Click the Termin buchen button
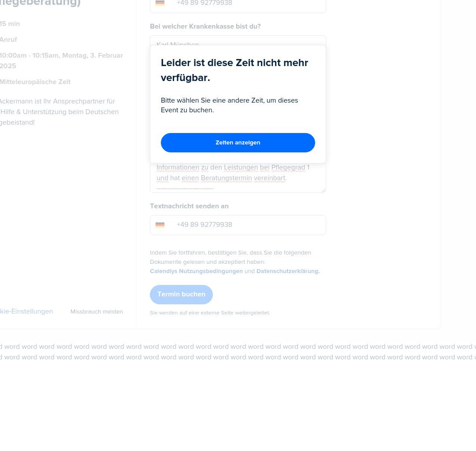Image resolution: width=476 pixels, height=451 pixels. tap(181, 295)
